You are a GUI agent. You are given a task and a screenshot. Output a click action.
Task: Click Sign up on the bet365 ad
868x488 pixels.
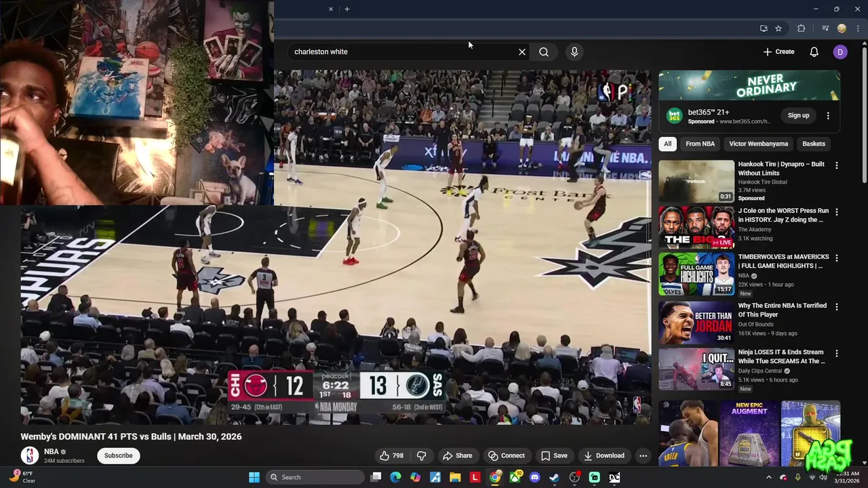[798, 116]
